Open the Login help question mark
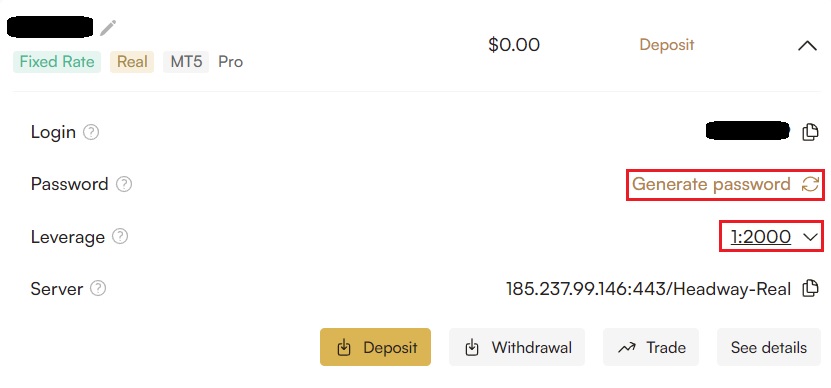 [91, 131]
